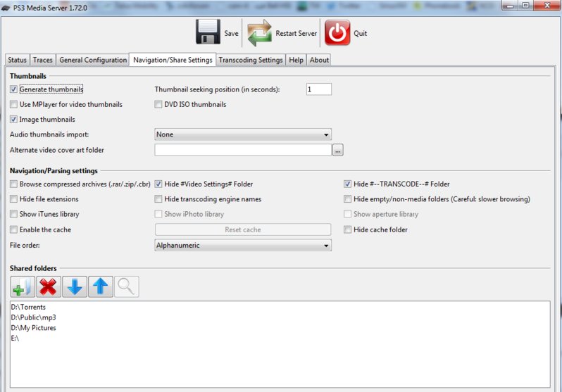The width and height of the screenshot is (562, 392).
Task: Open General Configuration tab
Action: pos(93,60)
